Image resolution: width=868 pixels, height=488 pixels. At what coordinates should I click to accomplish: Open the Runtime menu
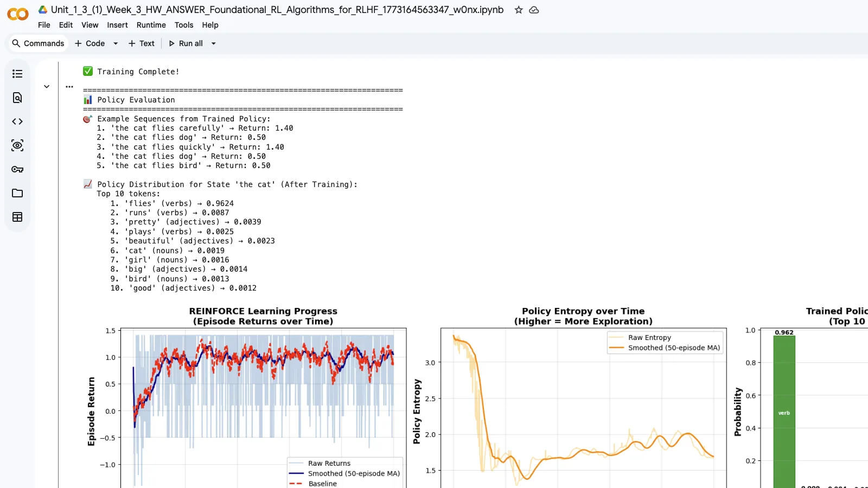coord(151,25)
